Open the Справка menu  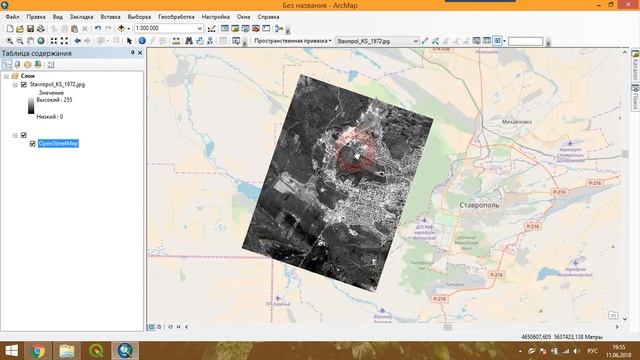(x=268, y=17)
